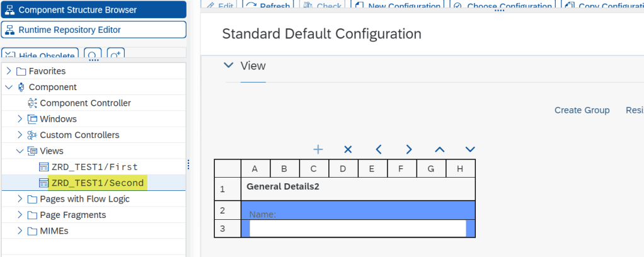644x257 pixels.
Task: Select the Component Controller node
Action: 85,103
